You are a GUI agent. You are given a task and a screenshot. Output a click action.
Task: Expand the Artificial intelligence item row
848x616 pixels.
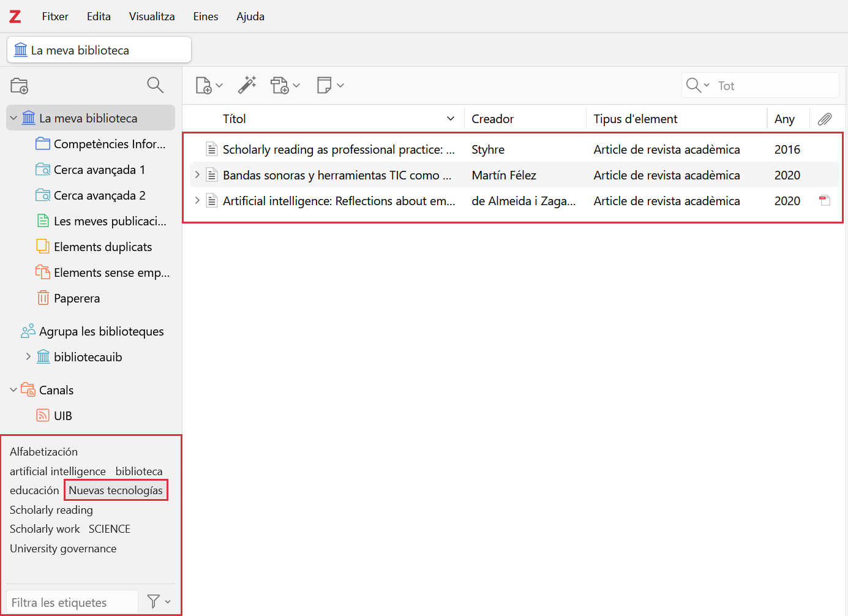point(197,200)
